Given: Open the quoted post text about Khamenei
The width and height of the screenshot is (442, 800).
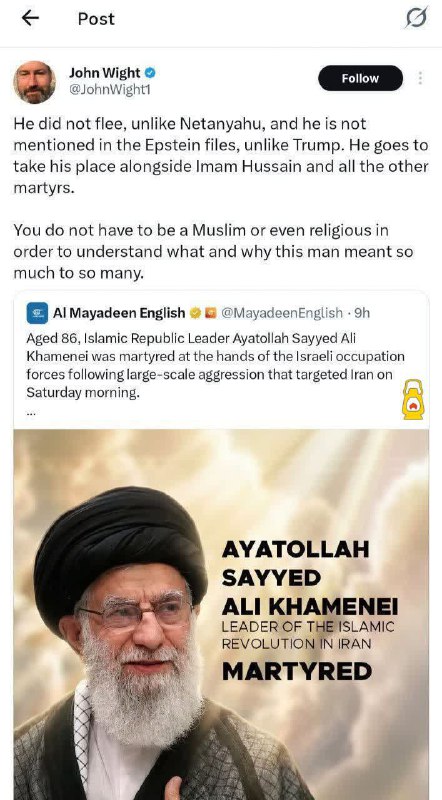Looking at the screenshot, I should [x=215, y=366].
